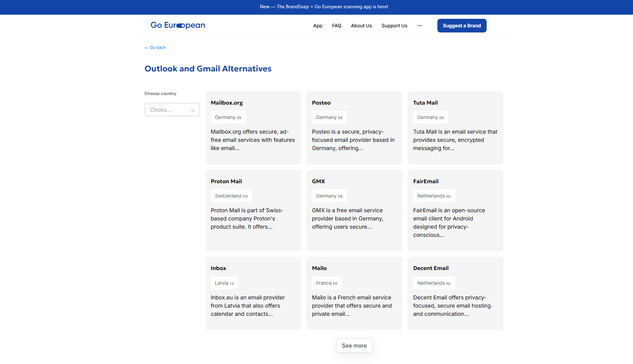Open the Mailo card title
The image size is (633, 364).
tap(319, 268)
